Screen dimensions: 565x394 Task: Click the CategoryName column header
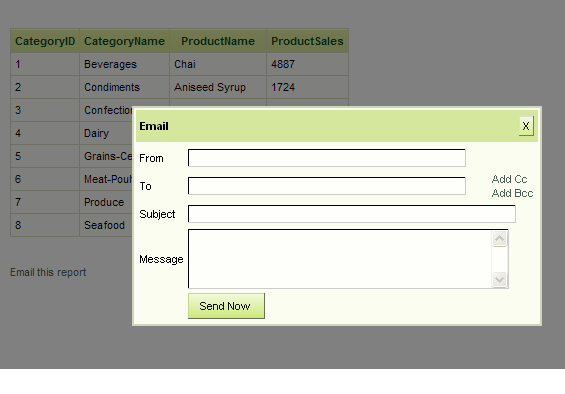pos(124,41)
